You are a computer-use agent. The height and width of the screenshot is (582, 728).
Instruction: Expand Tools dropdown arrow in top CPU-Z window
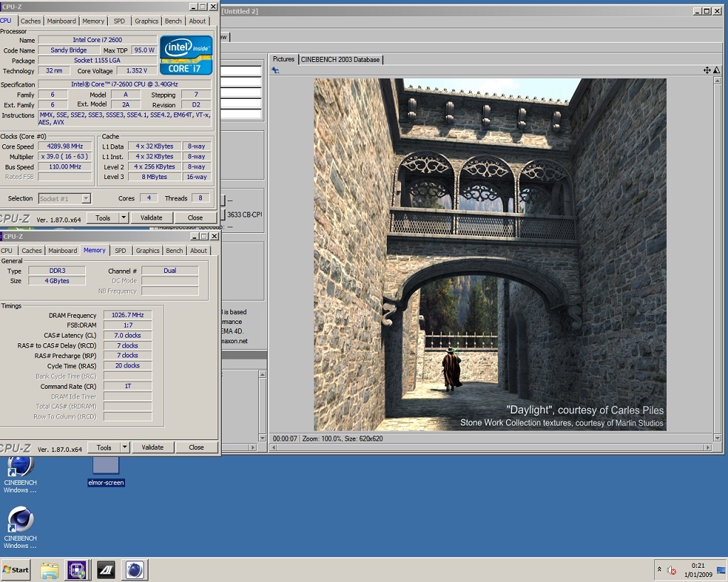(124, 217)
